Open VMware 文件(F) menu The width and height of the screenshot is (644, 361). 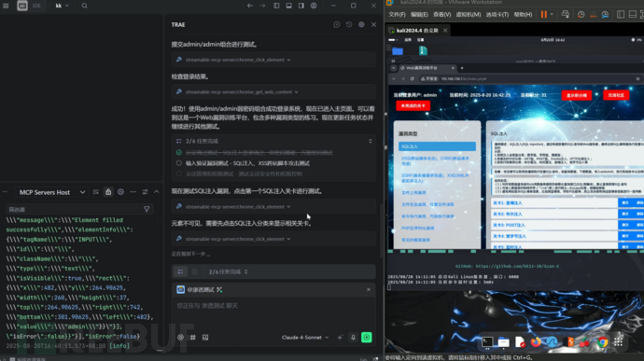pyautogui.click(x=398, y=14)
